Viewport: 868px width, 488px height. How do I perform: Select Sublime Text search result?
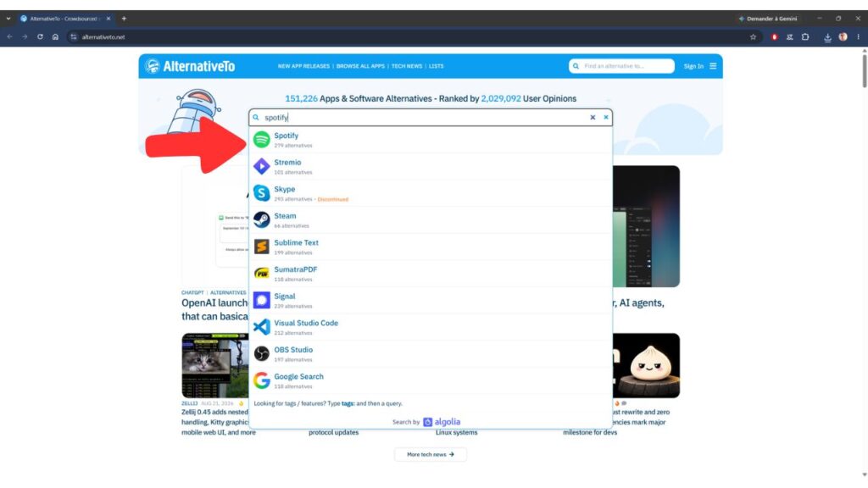coord(431,247)
